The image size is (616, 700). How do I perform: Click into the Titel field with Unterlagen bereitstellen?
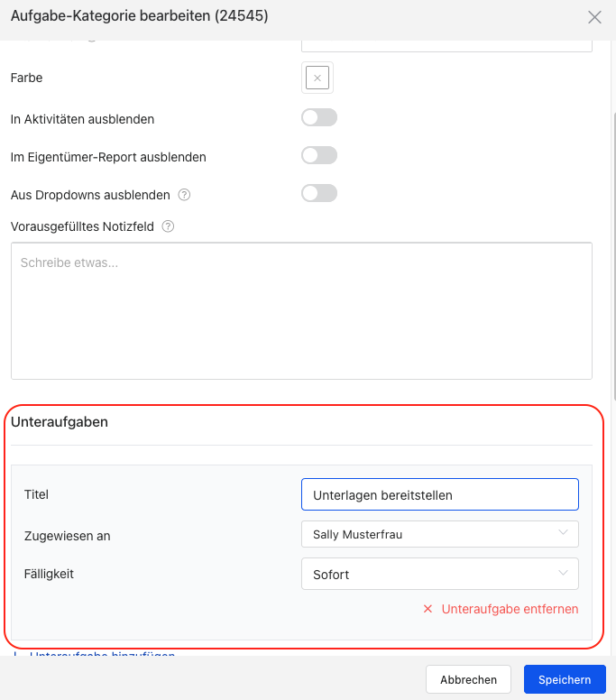click(439, 494)
